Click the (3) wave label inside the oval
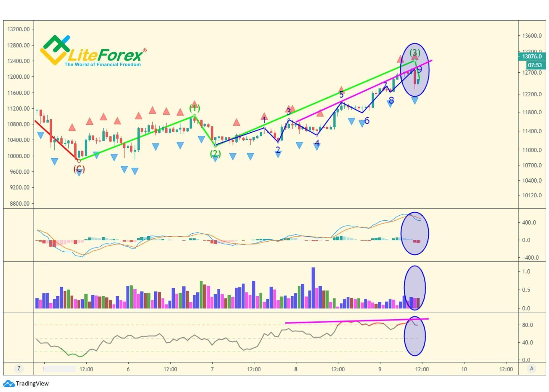 pyautogui.click(x=415, y=53)
